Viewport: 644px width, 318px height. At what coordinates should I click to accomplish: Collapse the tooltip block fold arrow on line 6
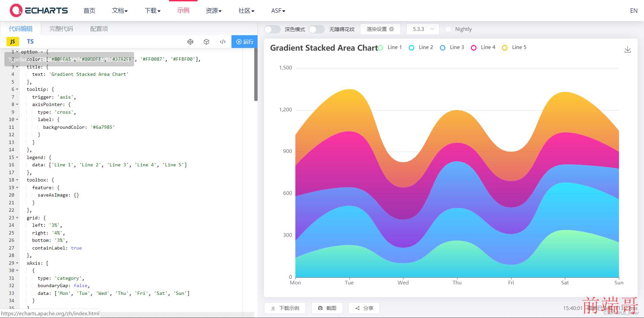[17, 90]
